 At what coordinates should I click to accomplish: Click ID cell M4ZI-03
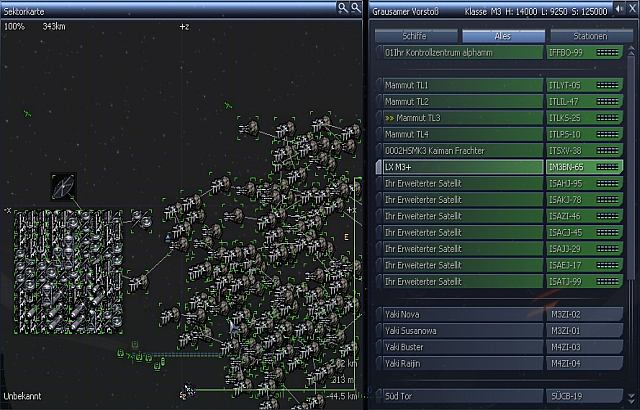584,347
